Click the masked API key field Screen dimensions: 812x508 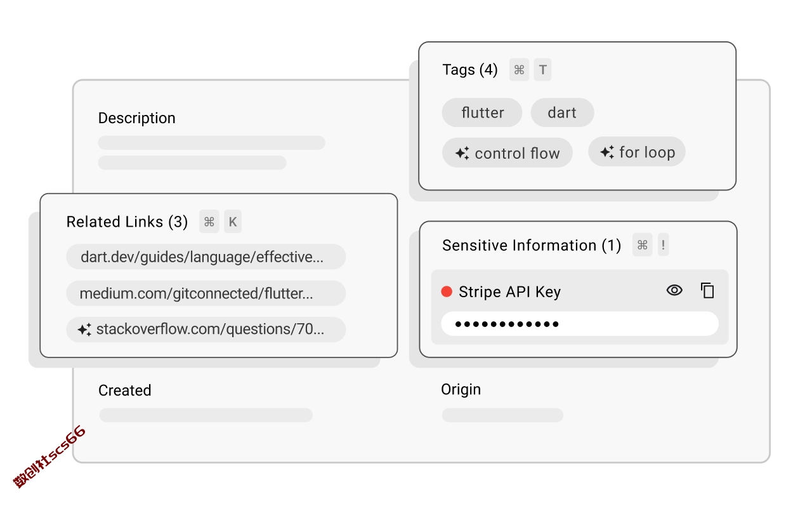580,324
